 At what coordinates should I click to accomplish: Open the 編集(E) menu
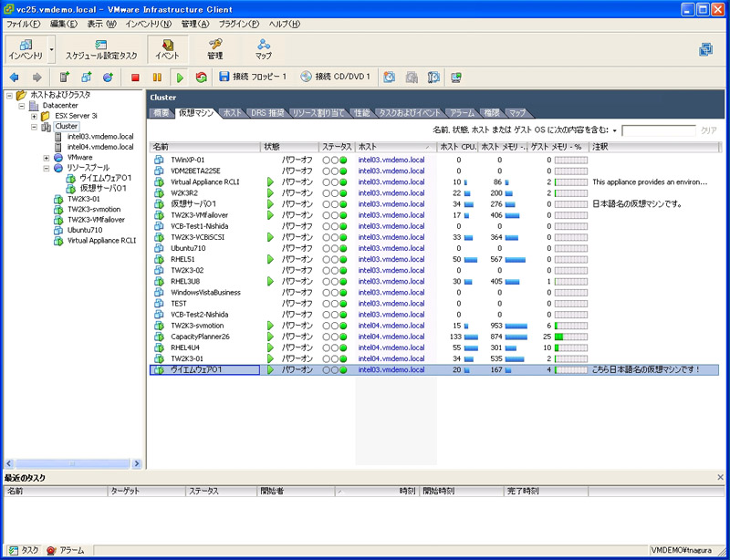64,25
